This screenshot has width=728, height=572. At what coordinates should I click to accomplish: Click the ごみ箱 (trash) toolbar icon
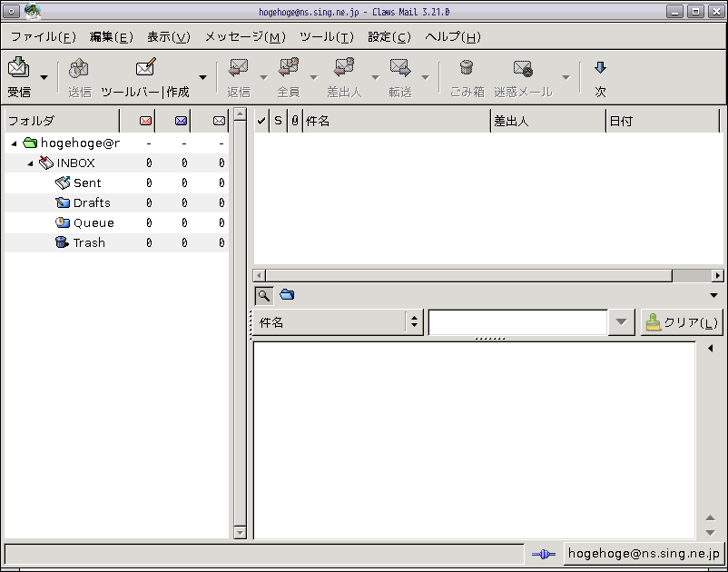pos(467,68)
